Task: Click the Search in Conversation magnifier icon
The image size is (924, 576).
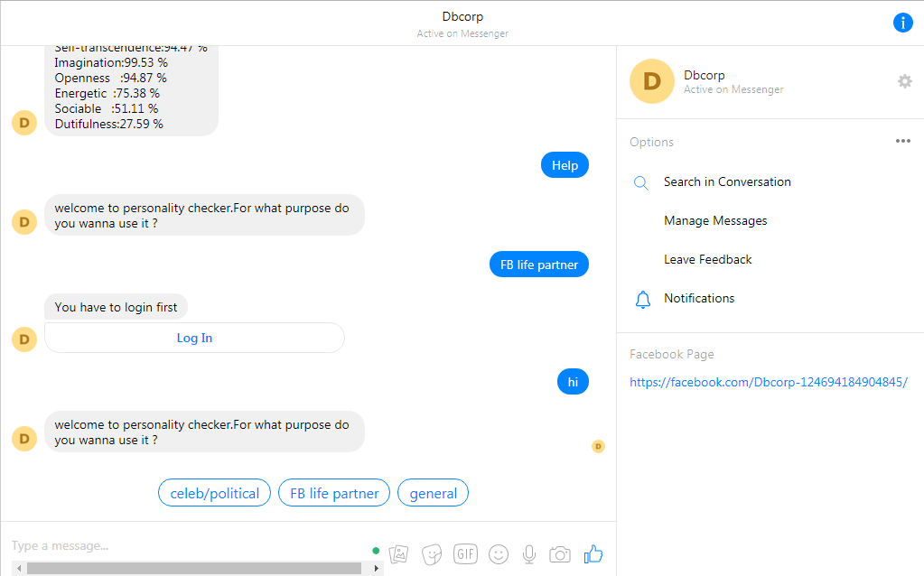Action: 641,182
